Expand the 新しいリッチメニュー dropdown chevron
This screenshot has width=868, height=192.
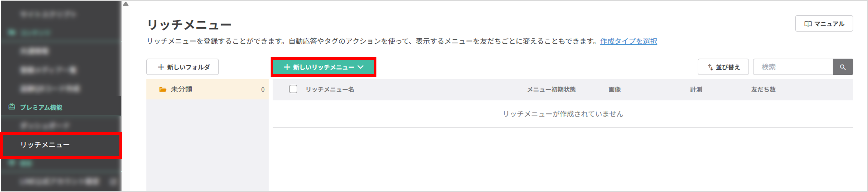[x=361, y=67]
